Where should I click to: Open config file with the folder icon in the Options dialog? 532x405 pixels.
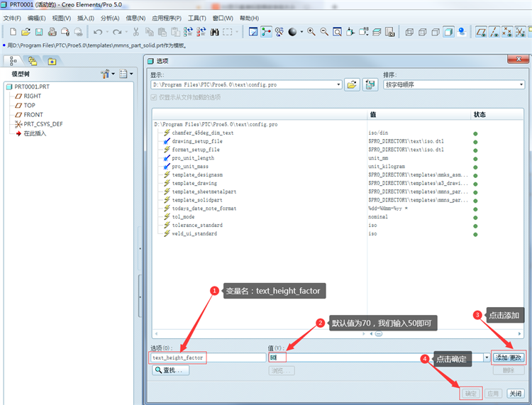[352, 84]
